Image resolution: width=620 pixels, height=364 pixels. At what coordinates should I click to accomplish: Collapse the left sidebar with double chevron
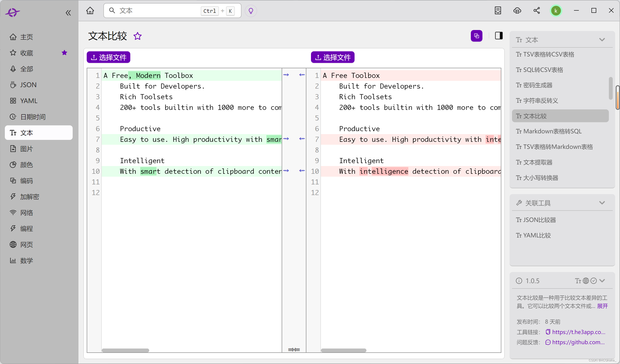coord(68,13)
